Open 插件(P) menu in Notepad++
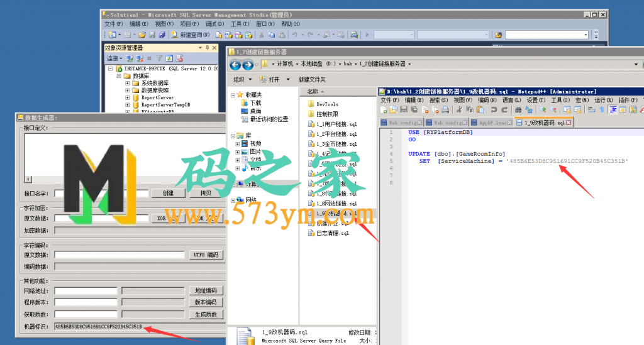 (628, 100)
